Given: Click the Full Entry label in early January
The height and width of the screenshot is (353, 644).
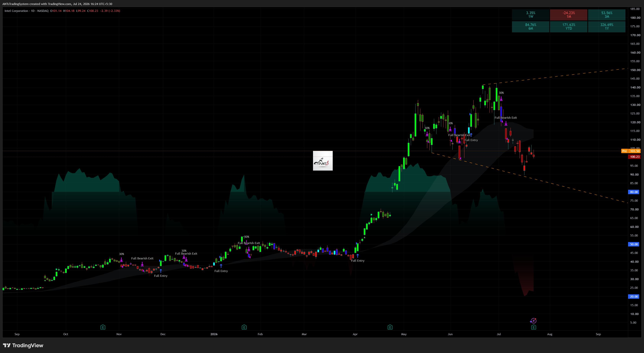Looking at the screenshot, I should (221, 271).
